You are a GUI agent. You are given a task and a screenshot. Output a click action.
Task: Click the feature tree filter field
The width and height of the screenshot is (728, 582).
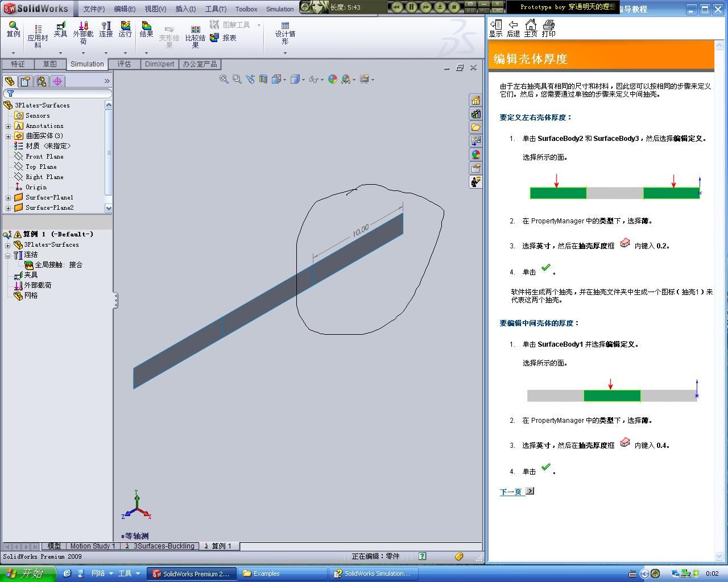pyautogui.click(x=57, y=93)
